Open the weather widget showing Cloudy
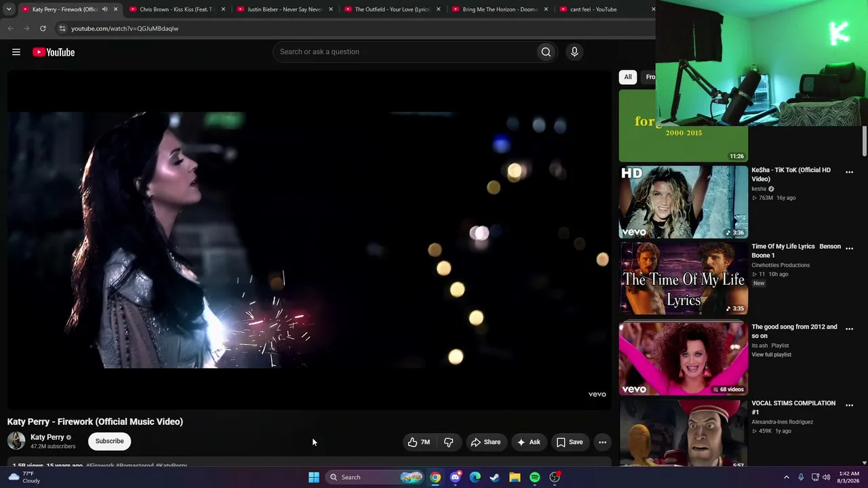The height and width of the screenshot is (488, 868). [24, 477]
